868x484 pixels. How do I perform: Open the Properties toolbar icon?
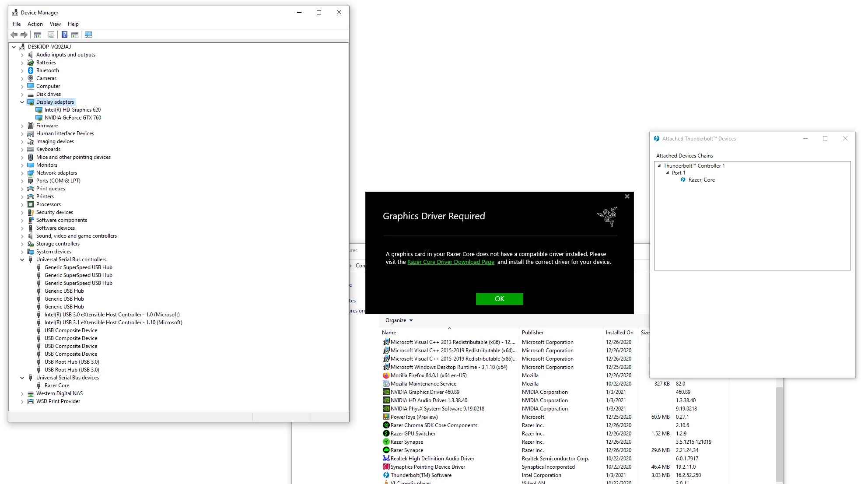click(51, 35)
